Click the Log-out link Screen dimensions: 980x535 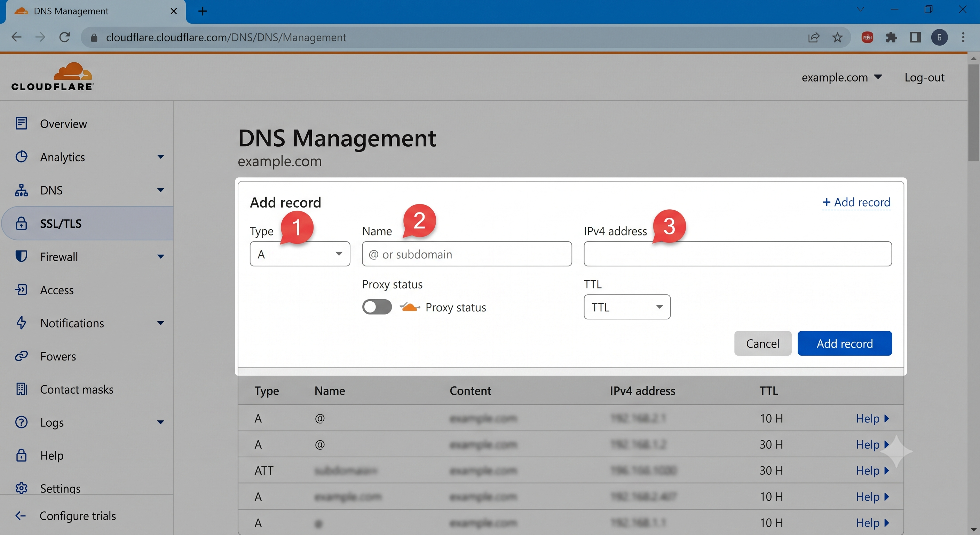click(924, 77)
